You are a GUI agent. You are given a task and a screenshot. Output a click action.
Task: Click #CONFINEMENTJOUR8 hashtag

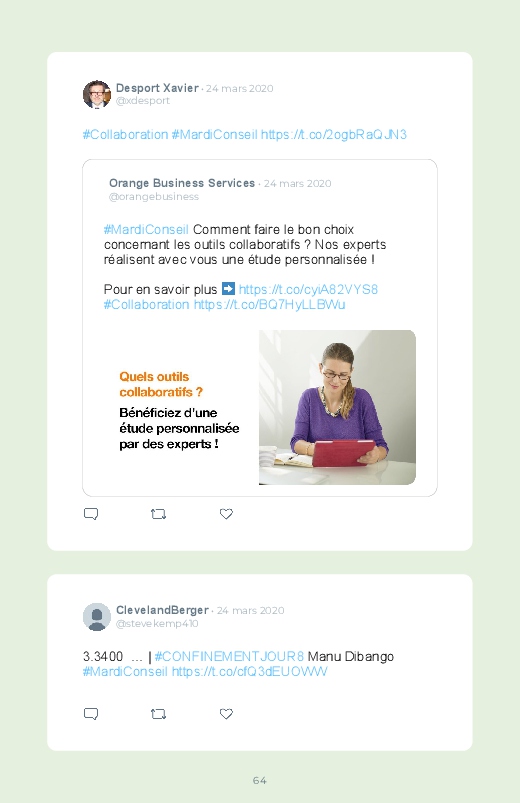[229, 657]
